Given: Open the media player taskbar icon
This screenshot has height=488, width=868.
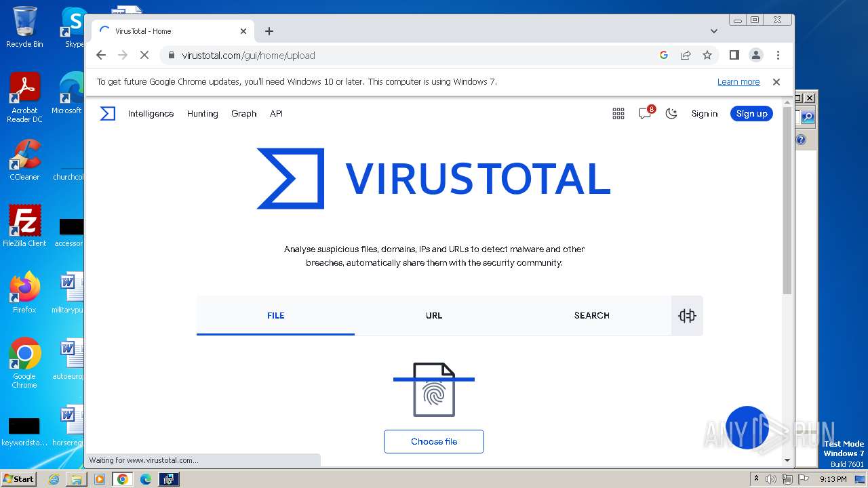Looking at the screenshot, I should (100, 479).
